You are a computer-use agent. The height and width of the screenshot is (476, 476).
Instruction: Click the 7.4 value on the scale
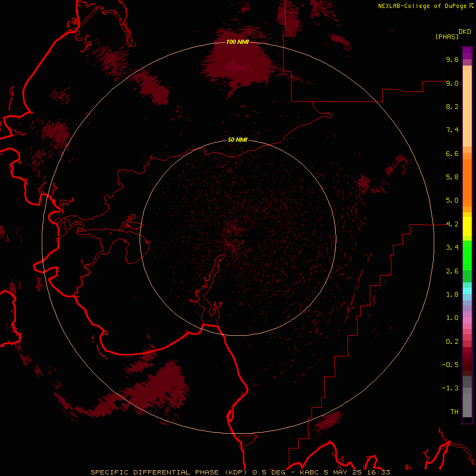pos(452,130)
